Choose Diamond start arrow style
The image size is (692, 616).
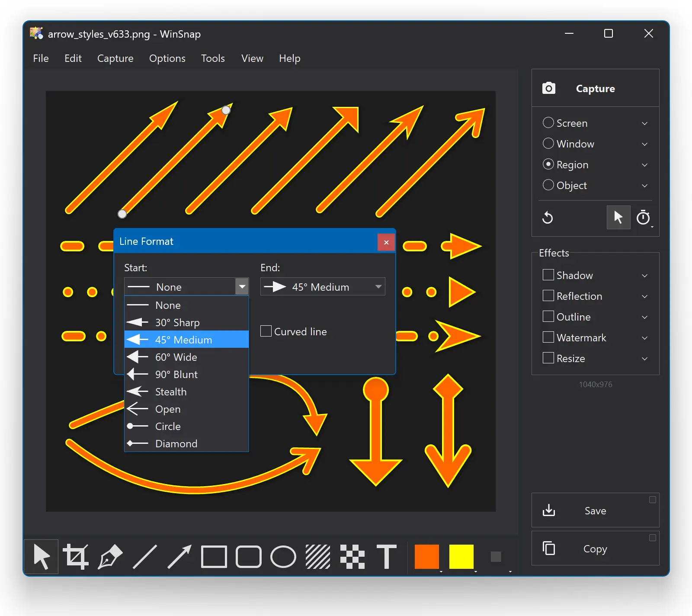coord(186,443)
